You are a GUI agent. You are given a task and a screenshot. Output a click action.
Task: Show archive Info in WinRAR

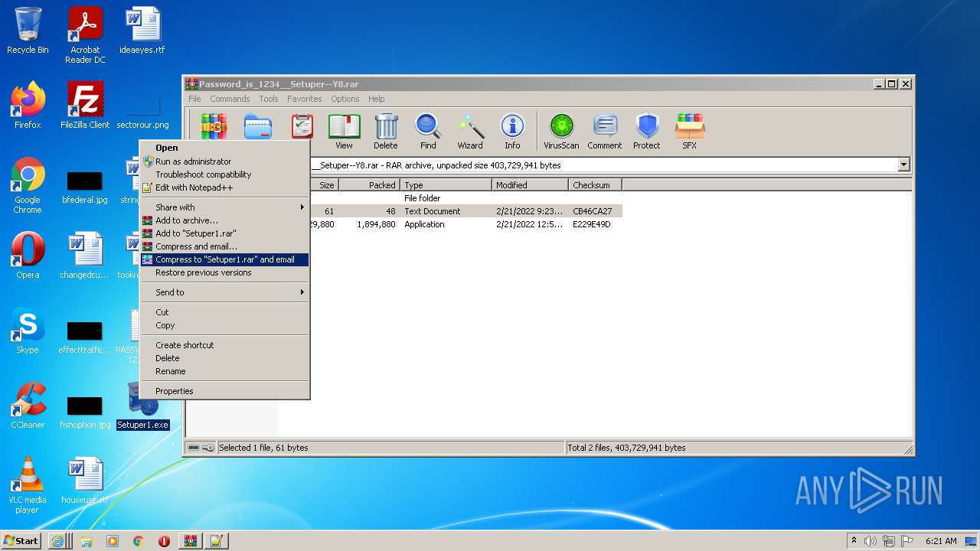pyautogui.click(x=512, y=132)
